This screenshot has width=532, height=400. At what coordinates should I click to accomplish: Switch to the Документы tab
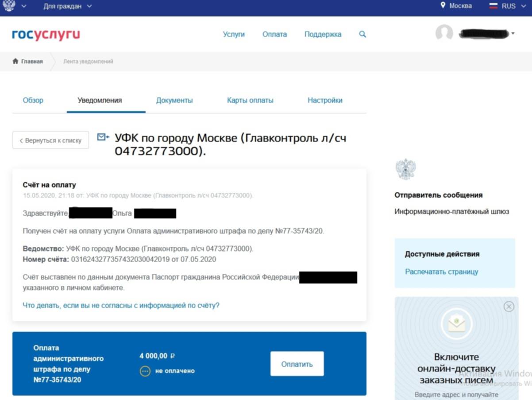point(174,101)
